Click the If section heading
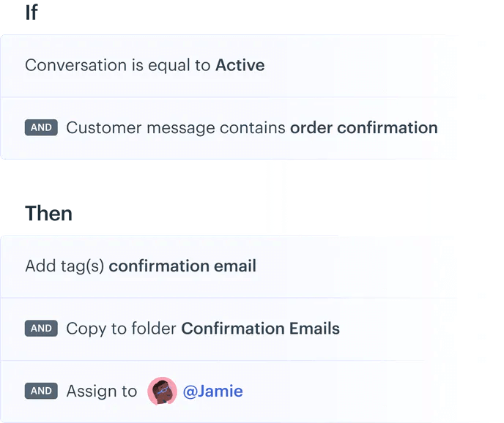The image size is (504, 423). [31, 12]
